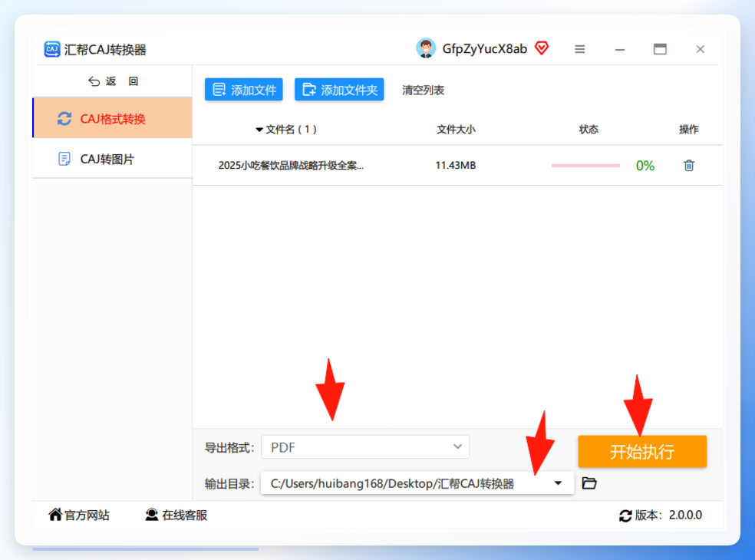Click the 文件大小 column header
755x560 pixels.
(x=456, y=129)
